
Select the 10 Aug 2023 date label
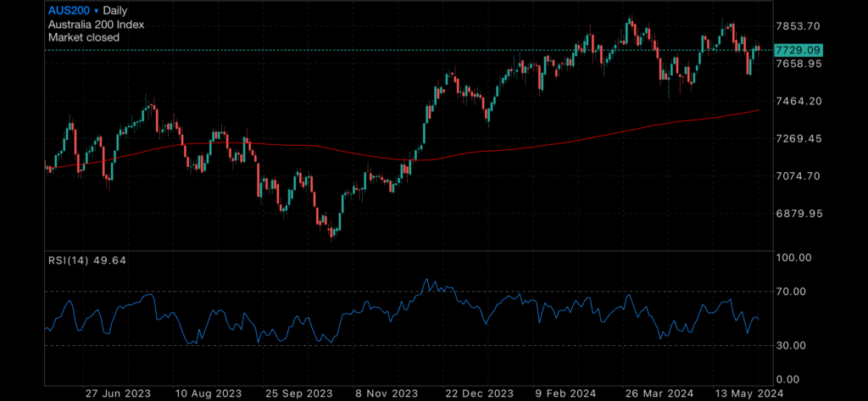click(x=209, y=393)
